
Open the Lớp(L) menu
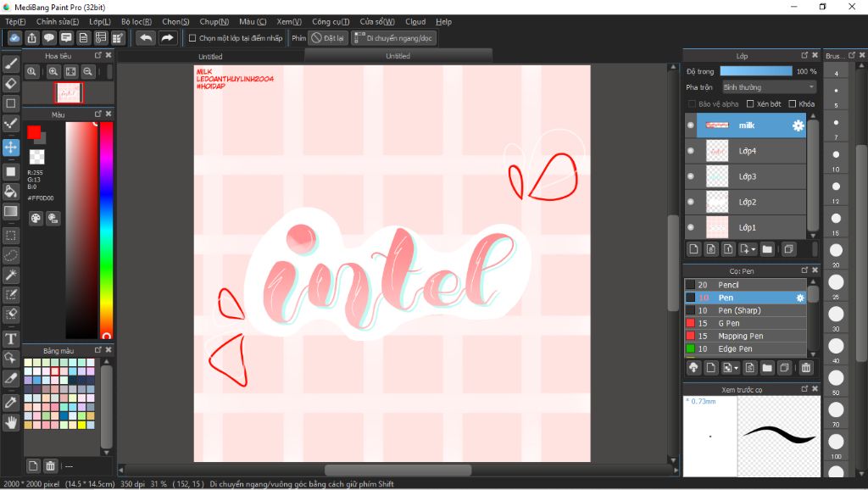(x=100, y=21)
